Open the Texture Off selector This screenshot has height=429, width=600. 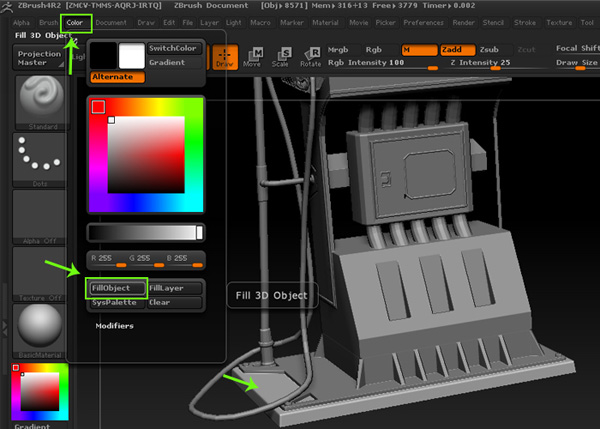click(x=41, y=273)
